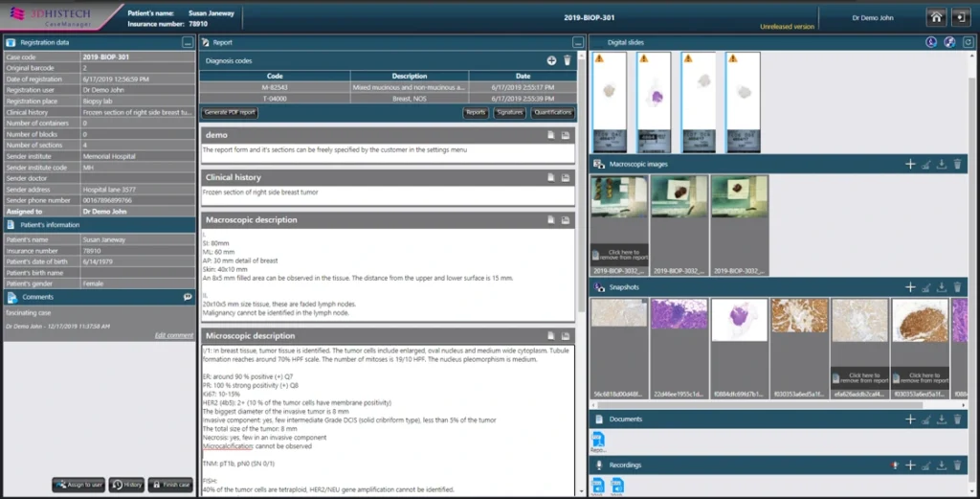
Task: Click Snapshots scrollbar right arrow
Action: [x=964, y=405]
